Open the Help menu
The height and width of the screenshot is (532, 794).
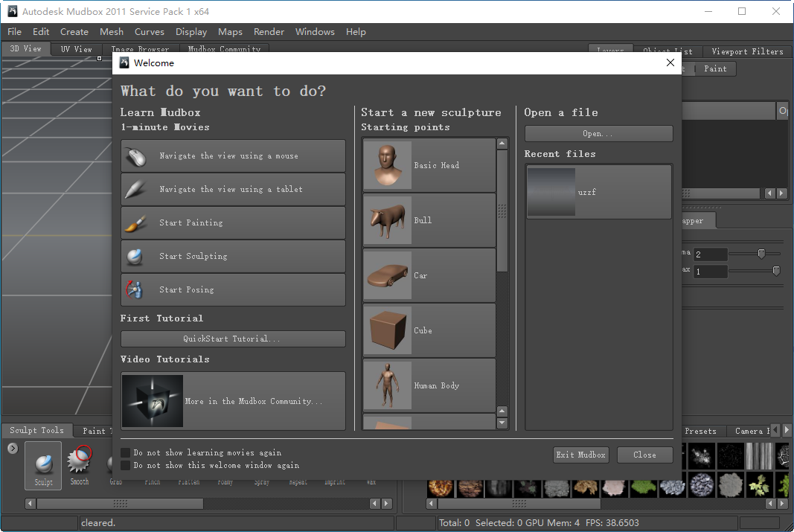coord(356,31)
